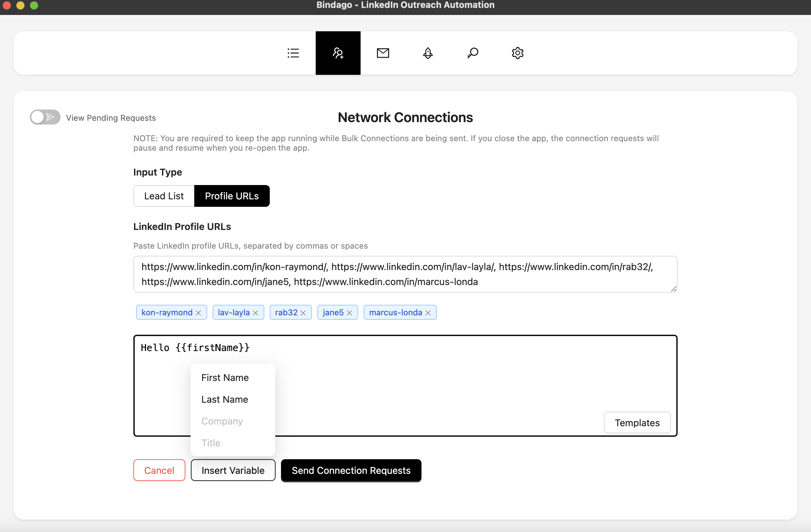Choose Last Name variable
The height and width of the screenshot is (532, 811).
[225, 399]
